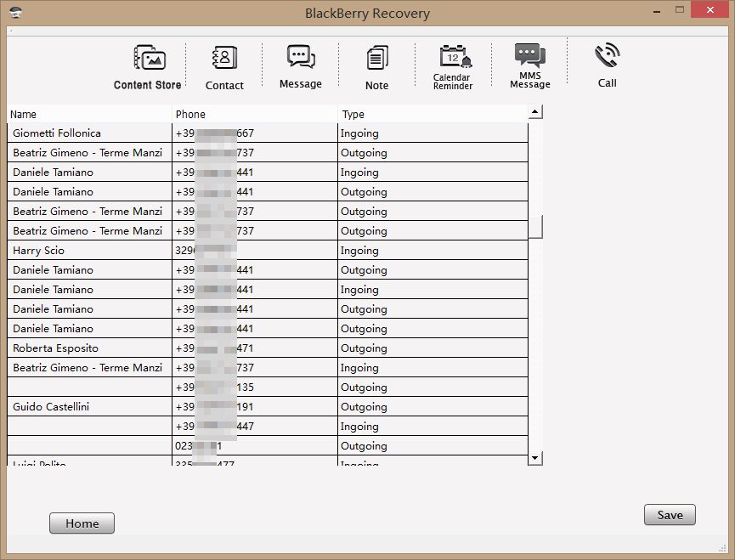The height and width of the screenshot is (560, 735).
Task: Click phone number ending in 447
Action: pos(215,427)
